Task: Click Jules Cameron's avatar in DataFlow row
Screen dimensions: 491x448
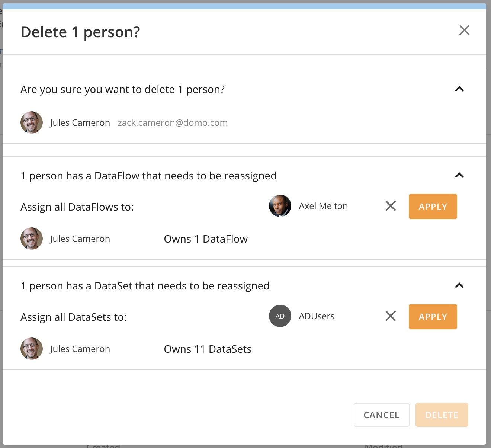Action: coord(32,239)
